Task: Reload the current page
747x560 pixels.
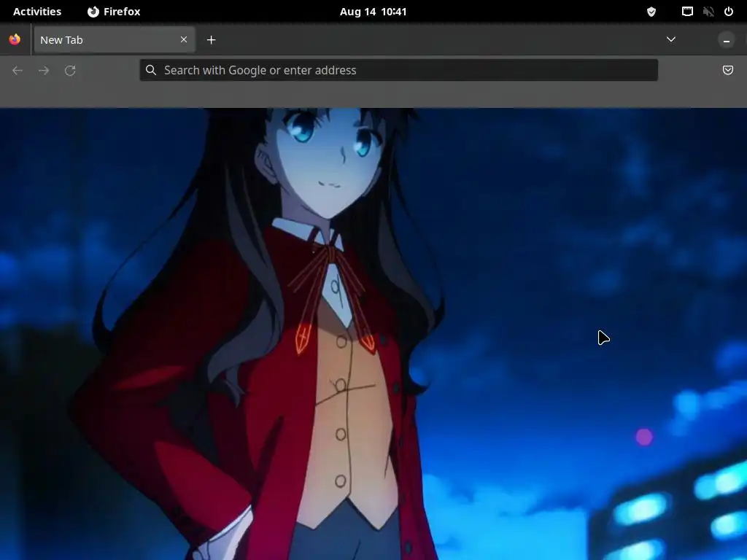Action: pos(70,71)
